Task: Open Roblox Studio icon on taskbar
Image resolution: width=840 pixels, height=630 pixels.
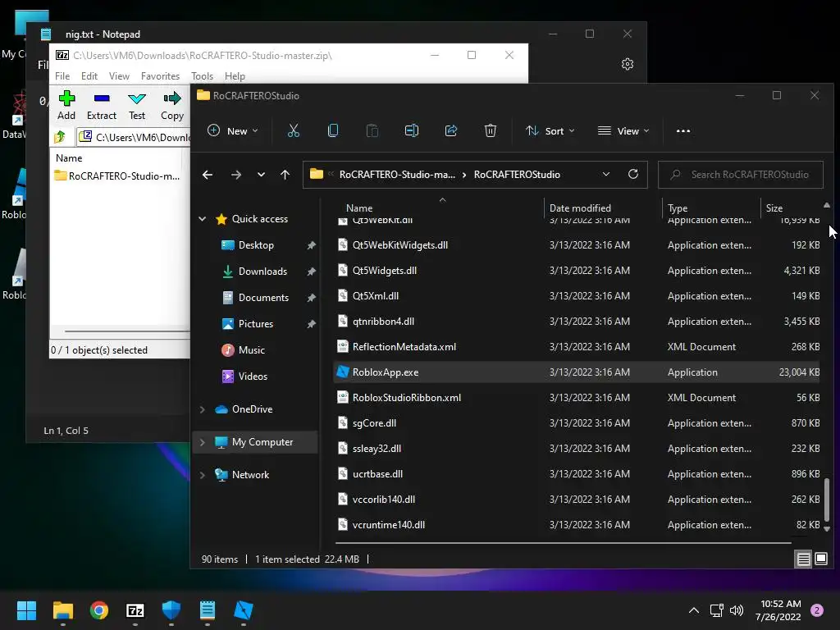Action: [243, 610]
